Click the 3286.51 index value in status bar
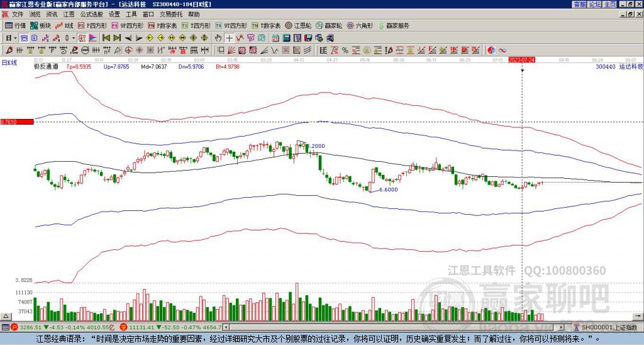Viewport: 644px width, 345px height. [x=31, y=327]
